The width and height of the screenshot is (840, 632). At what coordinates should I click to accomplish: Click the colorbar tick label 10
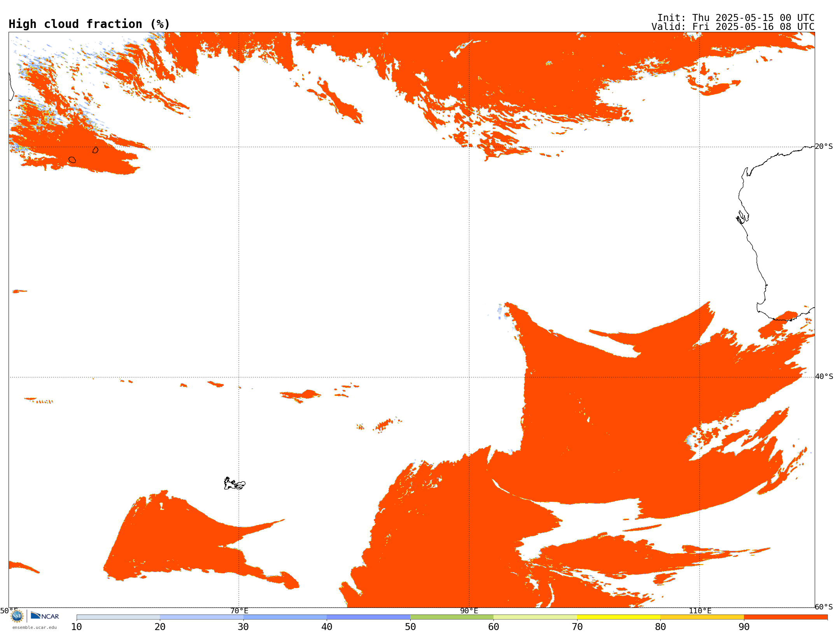[x=77, y=627]
